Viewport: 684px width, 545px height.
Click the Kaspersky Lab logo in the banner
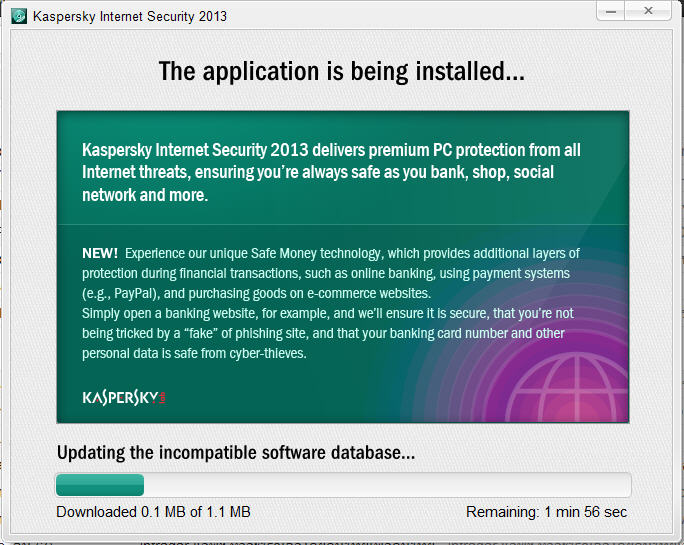[124, 398]
